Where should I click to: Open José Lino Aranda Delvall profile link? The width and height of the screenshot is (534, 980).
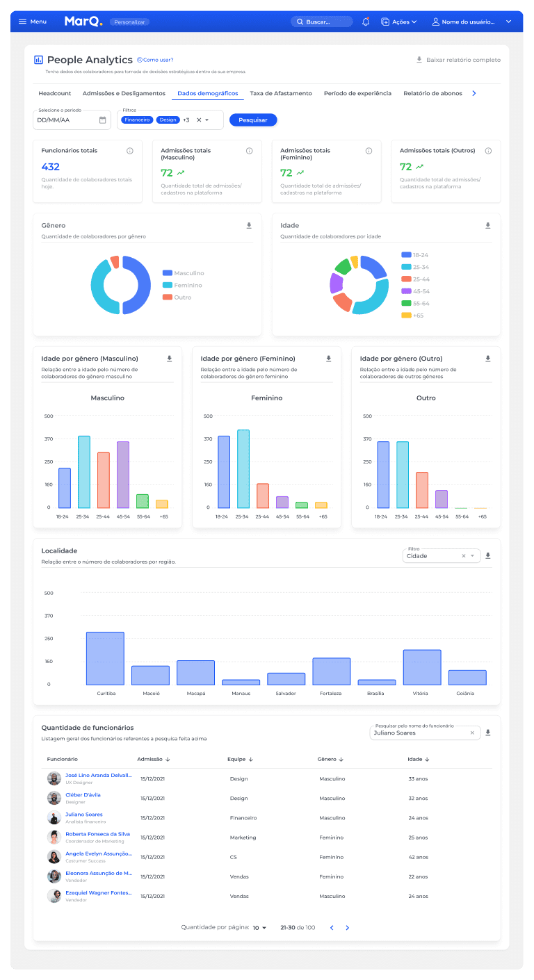point(98,775)
